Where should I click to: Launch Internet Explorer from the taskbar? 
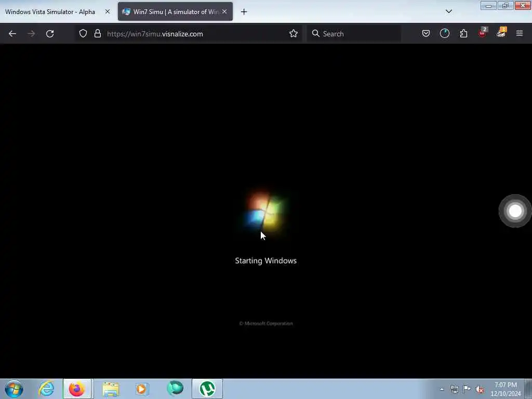(x=46, y=389)
